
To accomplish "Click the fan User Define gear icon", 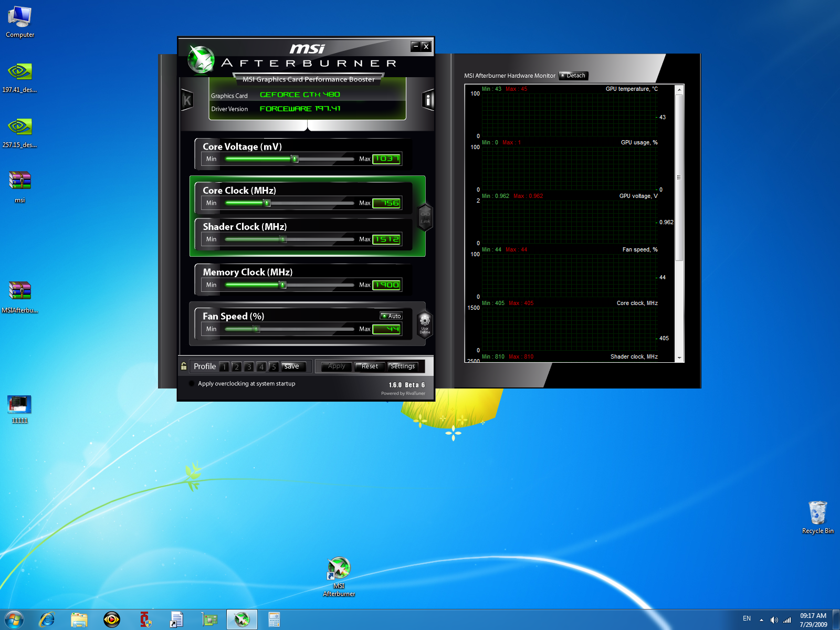I will point(425,324).
